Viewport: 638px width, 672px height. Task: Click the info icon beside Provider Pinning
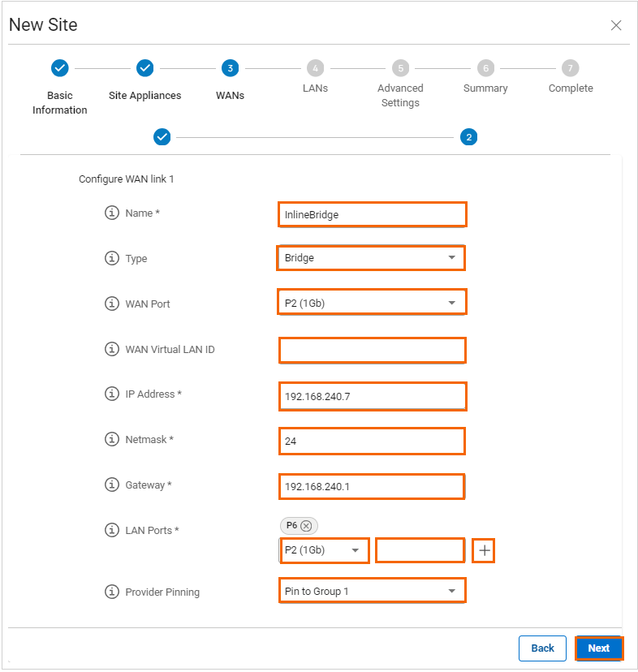[x=112, y=592]
